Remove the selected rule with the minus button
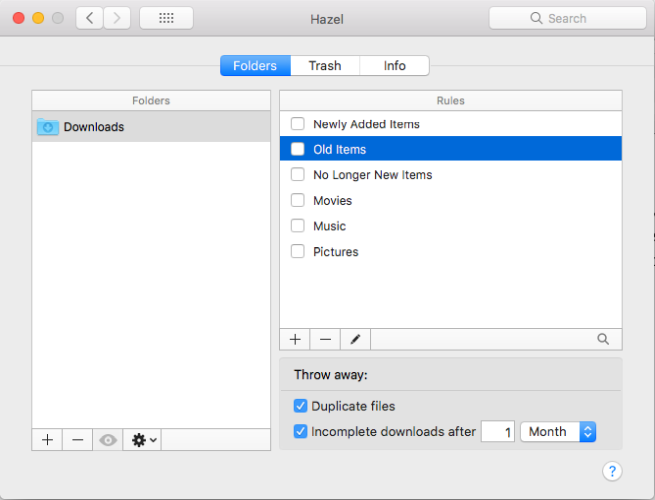The height and width of the screenshot is (500, 655). (325, 339)
